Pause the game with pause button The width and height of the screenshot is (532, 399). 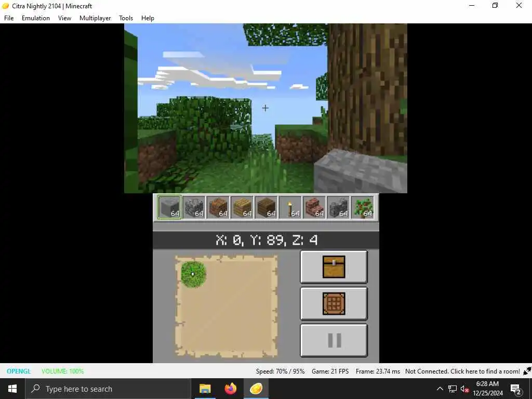334,340
